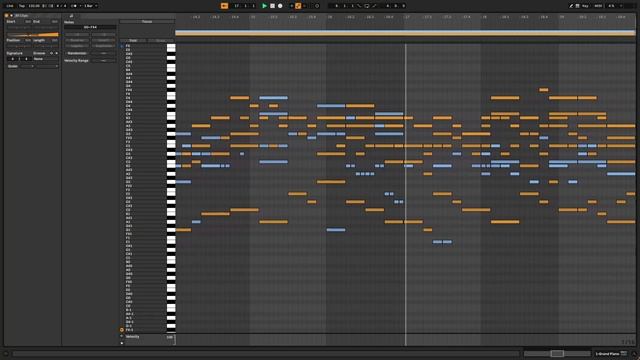
Task: Click bar 17 marker in the ruler
Action: 407,17
